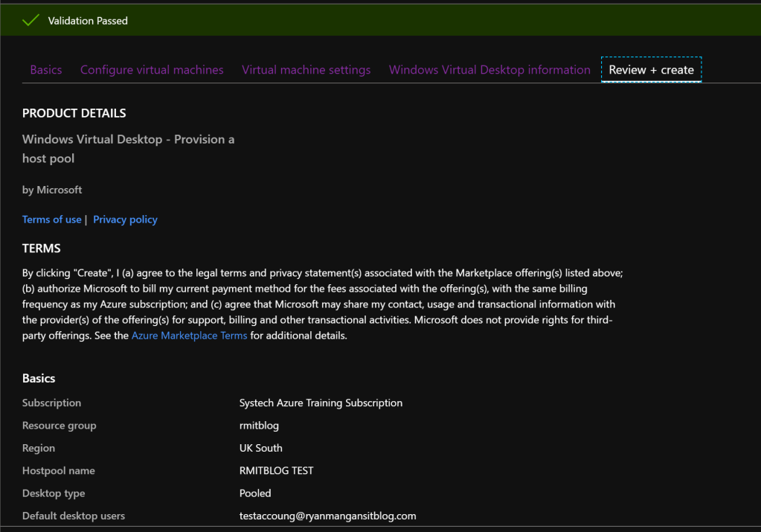Select the Subscription label

coord(51,403)
